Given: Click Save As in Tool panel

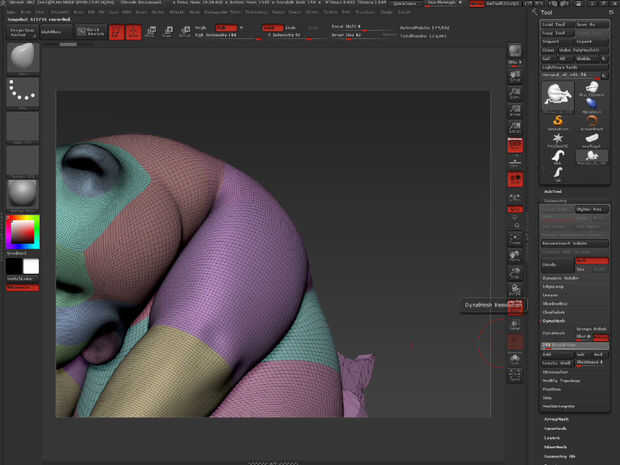Looking at the screenshot, I should coord(592,25).
